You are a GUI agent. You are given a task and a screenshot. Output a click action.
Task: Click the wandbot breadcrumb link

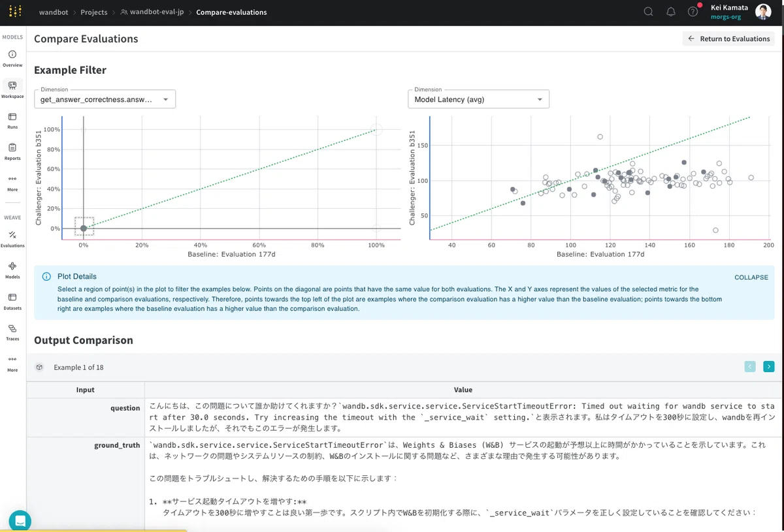(52, 12)
